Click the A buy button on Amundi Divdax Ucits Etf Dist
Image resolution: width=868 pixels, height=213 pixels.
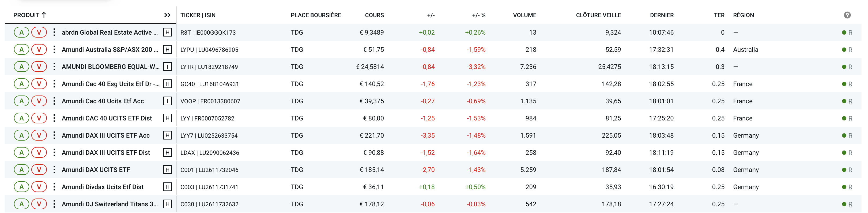click(x=22, y=187)
